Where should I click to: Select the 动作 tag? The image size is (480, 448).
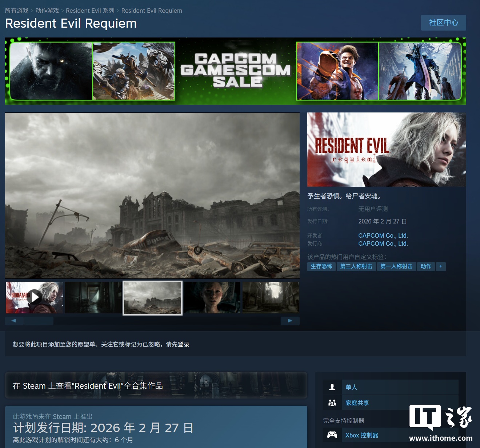pos(426,266)
